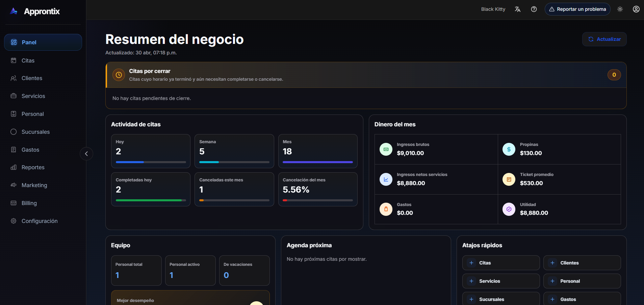
Task: Open the user account profile icon
Action: 636,9
